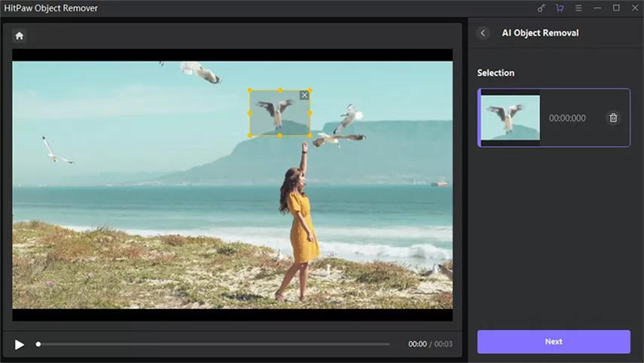Select the bird thumbnail in Selection list

click(x=510, y=118)
